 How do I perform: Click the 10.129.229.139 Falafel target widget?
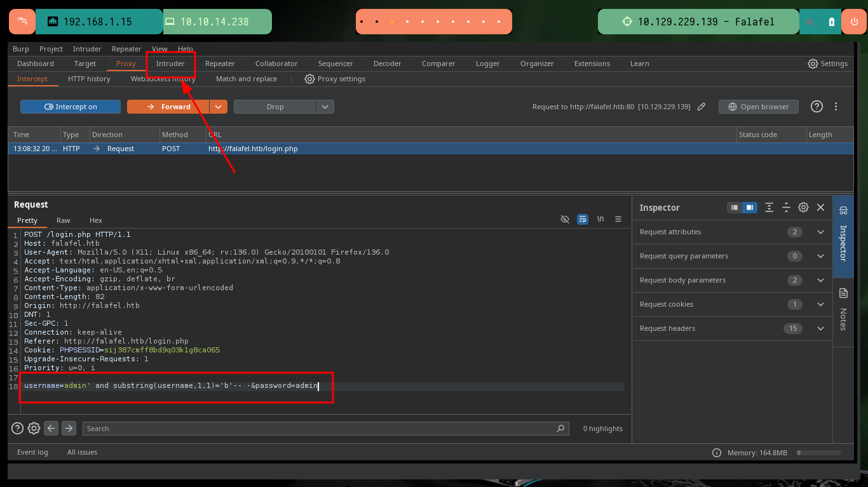pos(698,22)
